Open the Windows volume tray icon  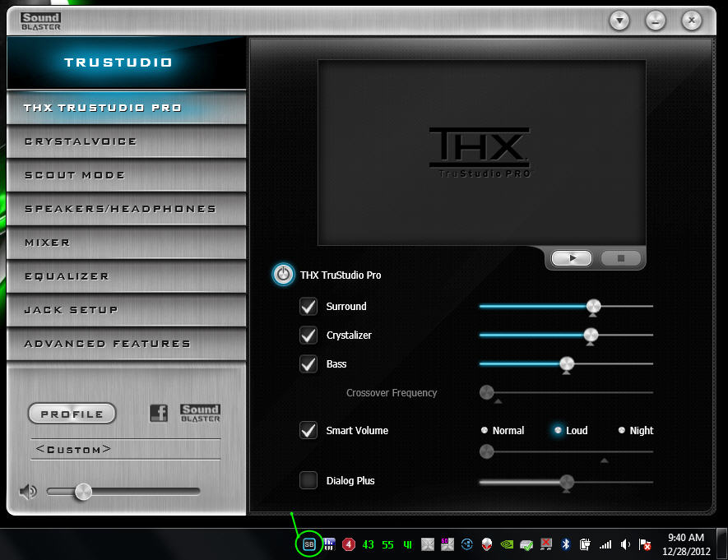(x=625, y=544)
